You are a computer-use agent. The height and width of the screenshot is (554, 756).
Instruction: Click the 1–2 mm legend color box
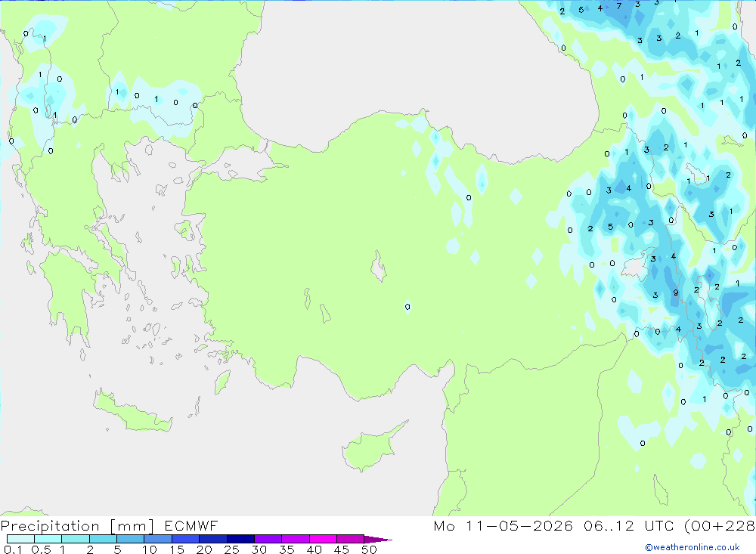point(75,539)
